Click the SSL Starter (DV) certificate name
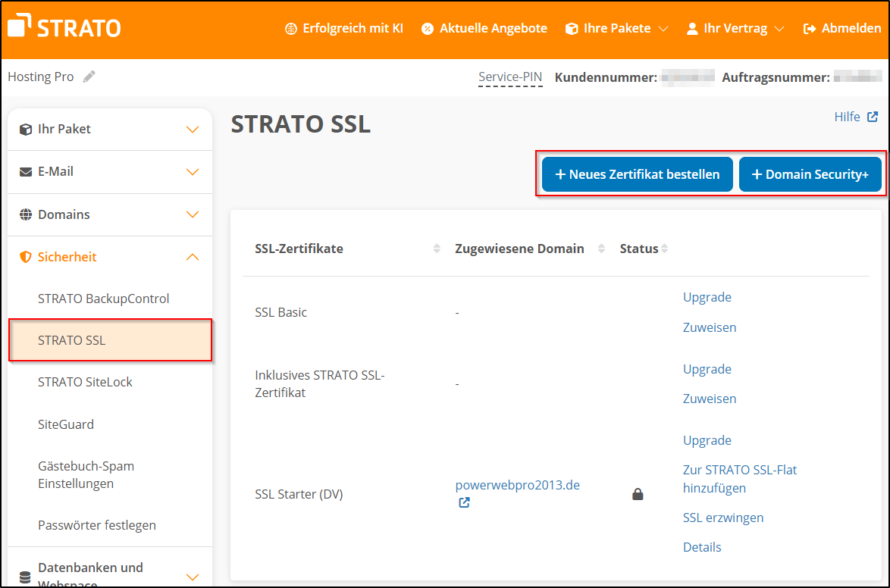The image size is (890, 588). [299, 494]
